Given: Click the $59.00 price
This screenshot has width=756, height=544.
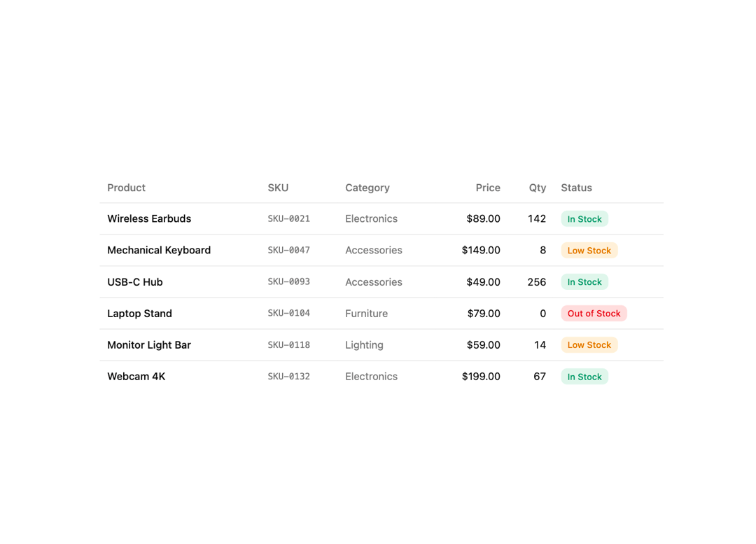Looking at the screenshot, I should click(483, 345).
